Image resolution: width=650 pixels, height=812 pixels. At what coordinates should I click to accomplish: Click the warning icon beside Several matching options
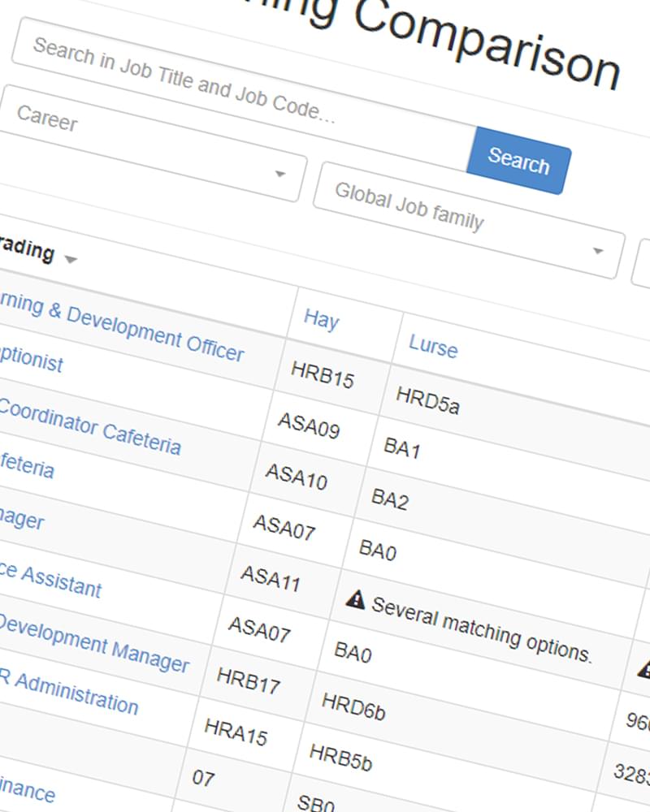[x=355, y=600]
